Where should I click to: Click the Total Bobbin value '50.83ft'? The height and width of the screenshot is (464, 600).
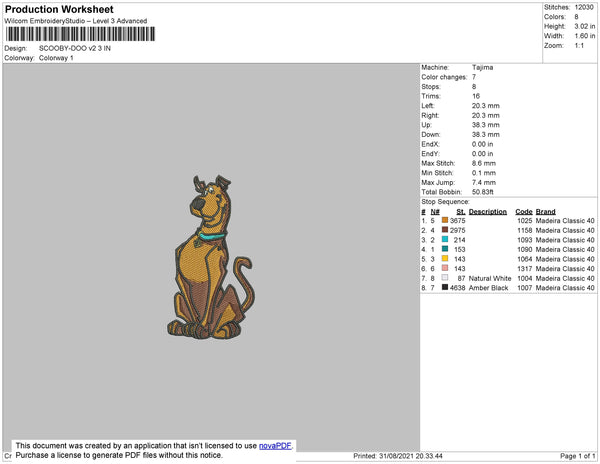click(x=483, y=192)
